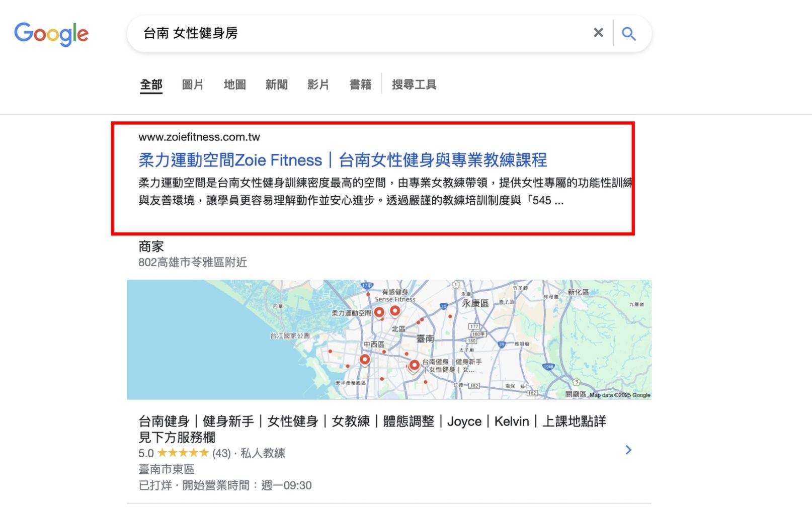The width and height of the screenshot is (812, 510).
Task: Click the map pin below 有感健身 Sense Fitness
Action: pos(395,311)
